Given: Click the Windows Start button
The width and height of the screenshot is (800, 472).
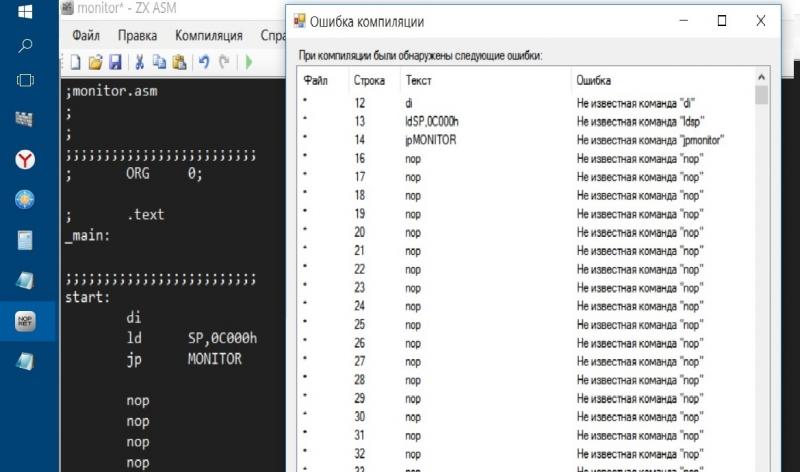Looking at the screenshot, I should (25, 11).
